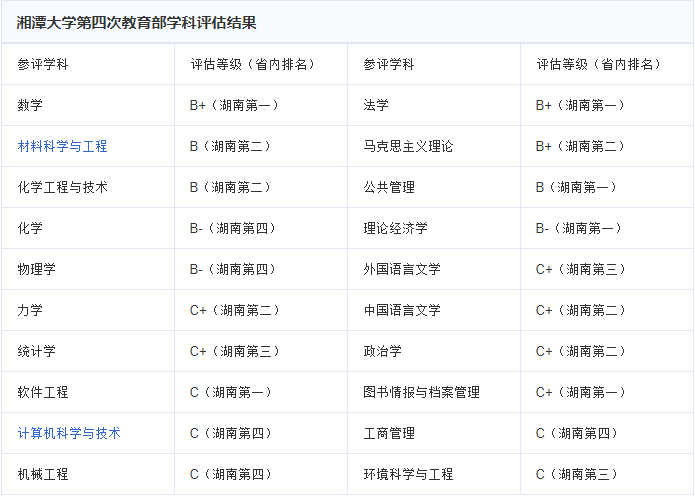Click 政治学's grade C+（湖南第二）

click(581, 351)
